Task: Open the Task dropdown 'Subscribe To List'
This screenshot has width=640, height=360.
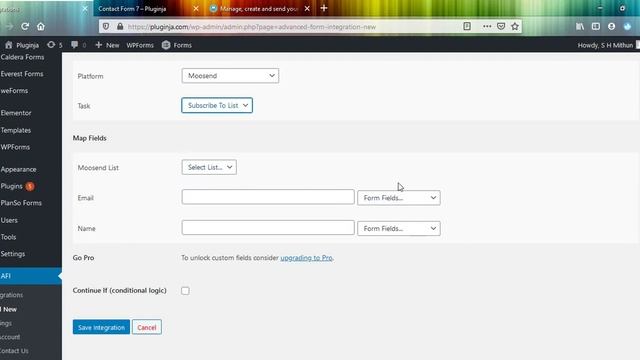Action: click(217, 105)
